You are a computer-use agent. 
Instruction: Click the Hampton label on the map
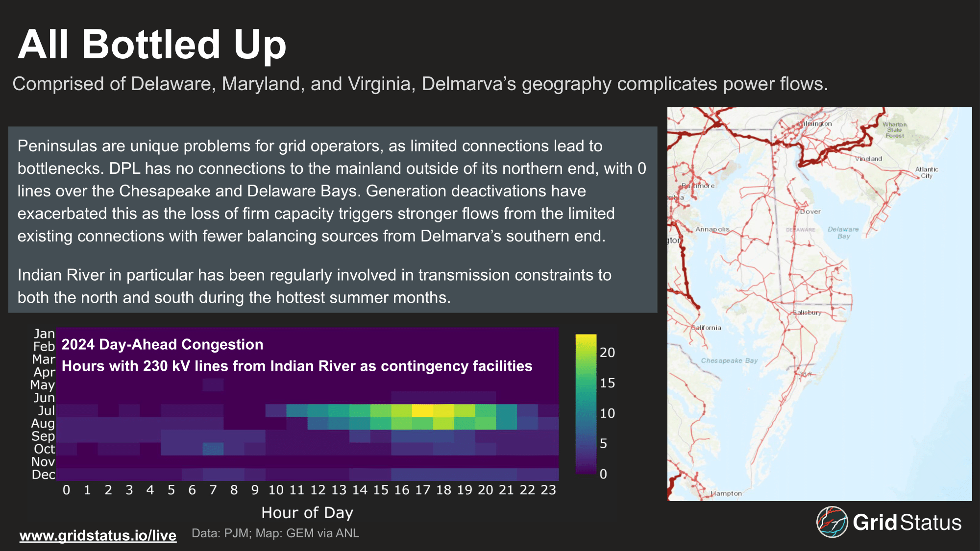pos(726,493)
